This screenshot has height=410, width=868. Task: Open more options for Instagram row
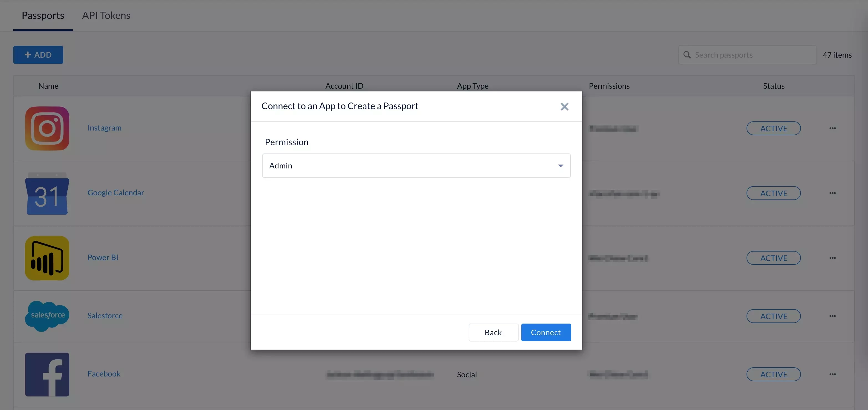[x=832, y=128]
